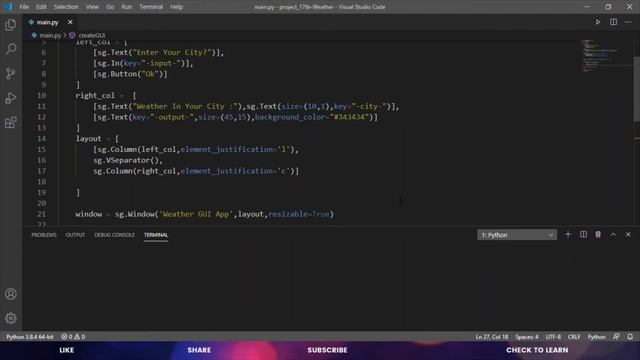640x360 pixels.
Task: Show errors and warnings count in status bar
Action: click(73, 337)
